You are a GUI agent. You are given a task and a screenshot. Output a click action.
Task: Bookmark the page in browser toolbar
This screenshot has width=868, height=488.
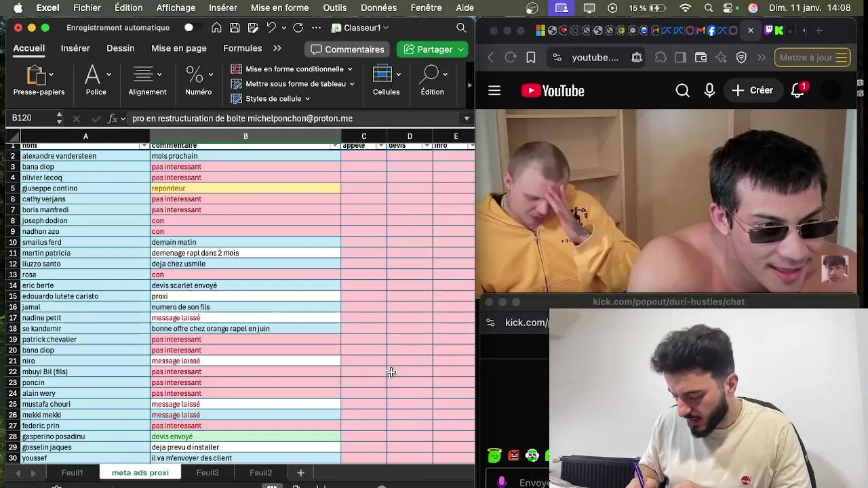(x=531, y=58)
